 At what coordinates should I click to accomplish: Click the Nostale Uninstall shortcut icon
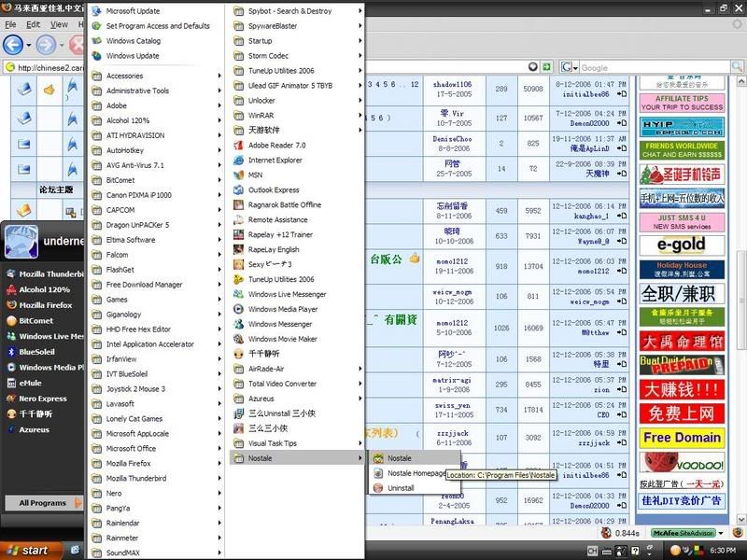coord(378,488)
